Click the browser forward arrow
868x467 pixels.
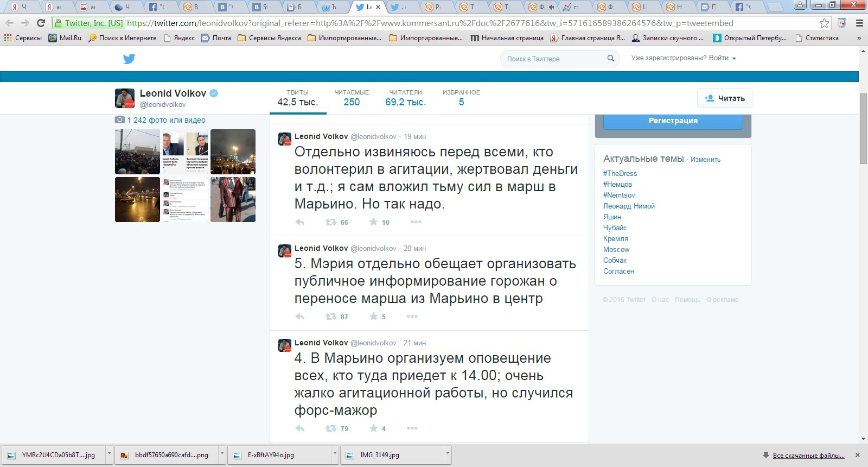point(25,23)
